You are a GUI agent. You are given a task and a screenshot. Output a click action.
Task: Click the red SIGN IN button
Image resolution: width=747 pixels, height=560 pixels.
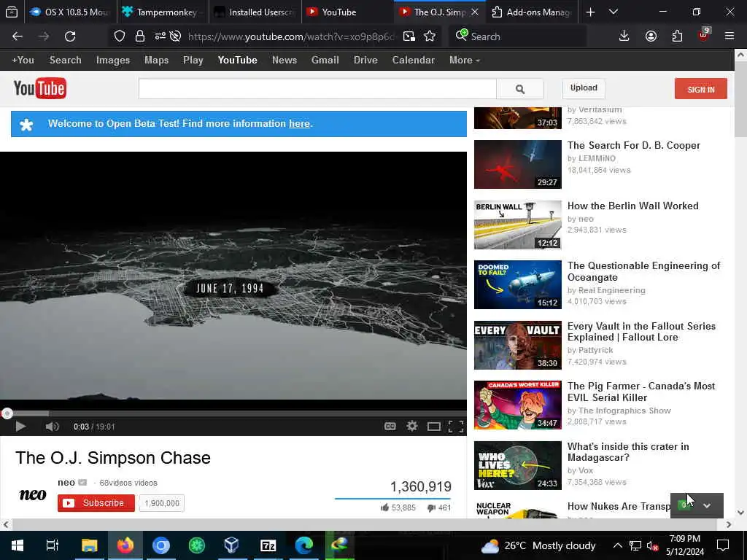pyautogui.click(x=701, y=89)
